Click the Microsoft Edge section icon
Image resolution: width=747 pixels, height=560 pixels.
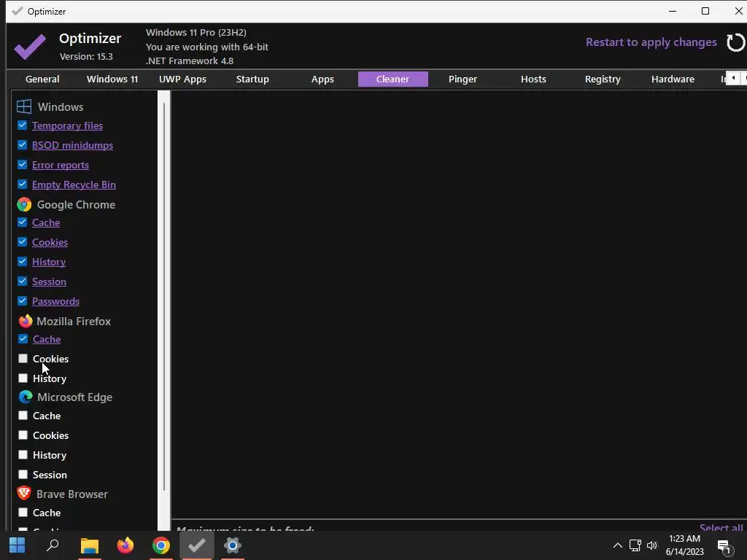[26, 397]
